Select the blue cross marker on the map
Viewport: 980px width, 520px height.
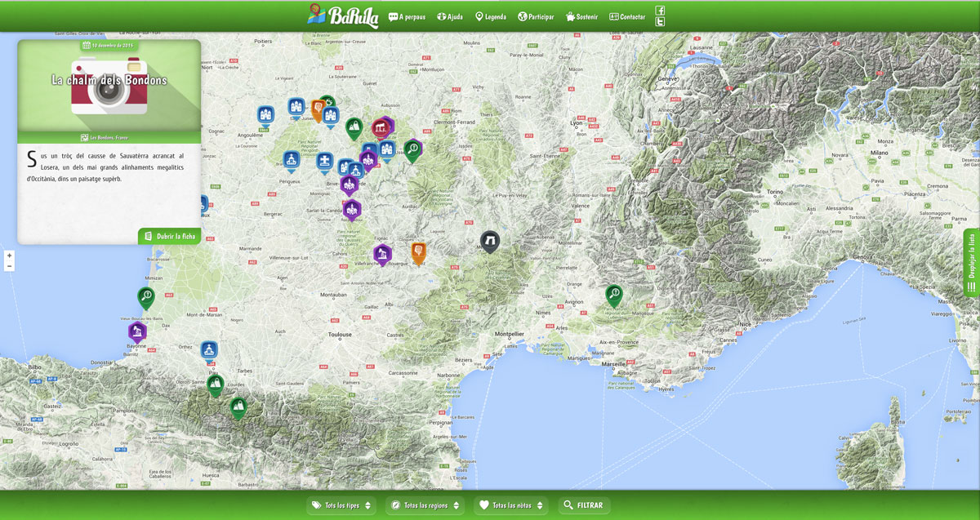pos(325,161)
